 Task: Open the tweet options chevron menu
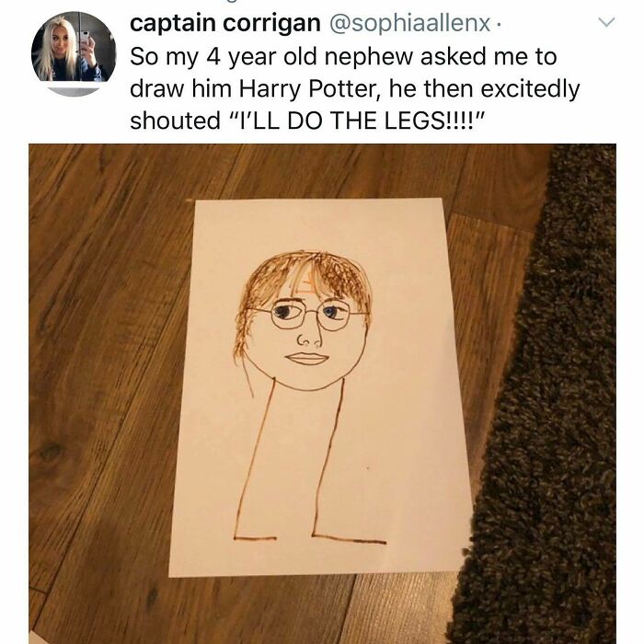(x=606, y=22)
